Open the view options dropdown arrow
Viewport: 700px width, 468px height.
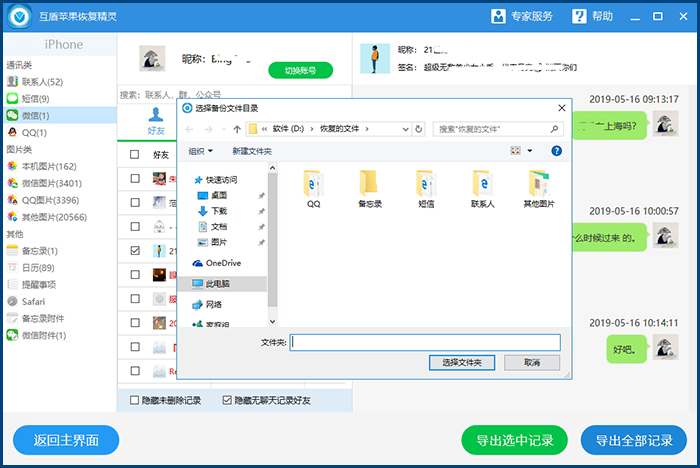530,151
